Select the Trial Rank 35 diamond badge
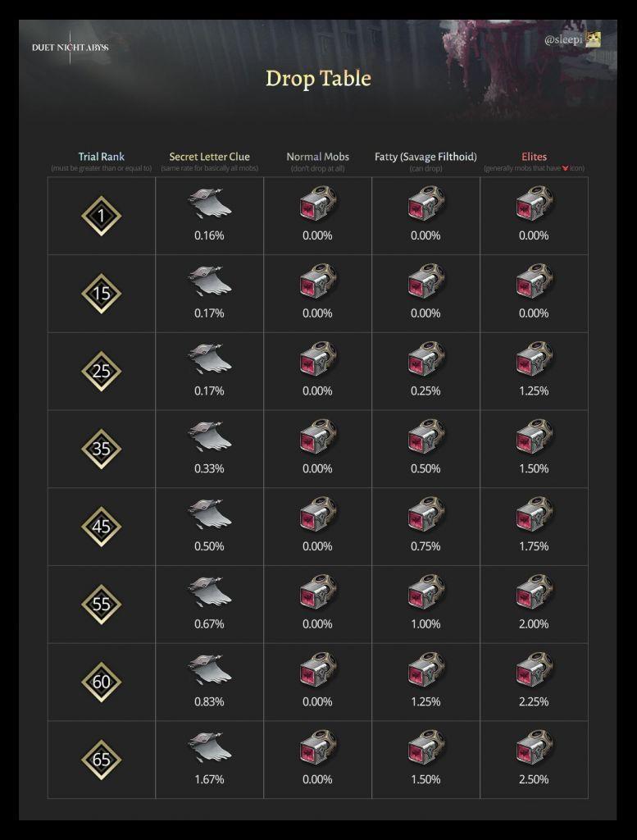The image size is (637, 840). pos(101,449)
